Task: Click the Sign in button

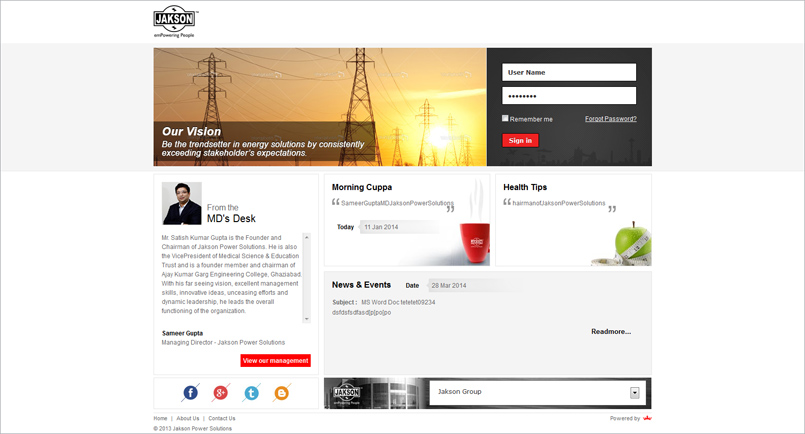Action: tap(520, 140)
